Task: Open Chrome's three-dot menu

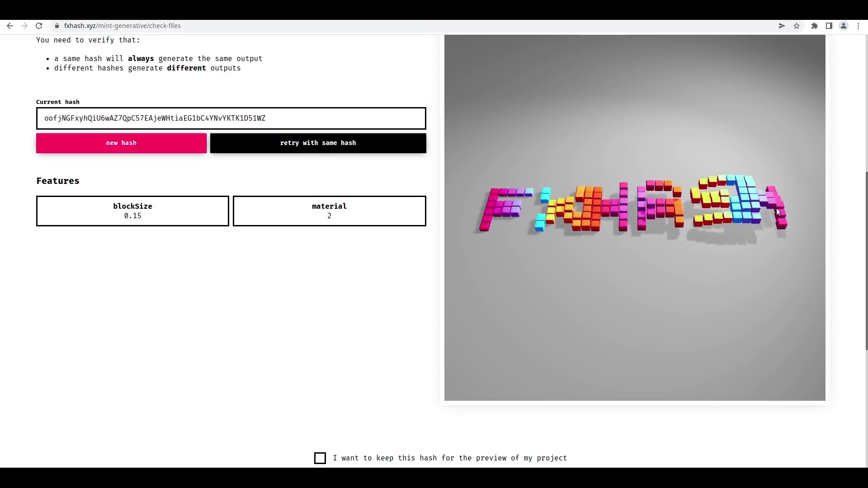Action: 858,26
